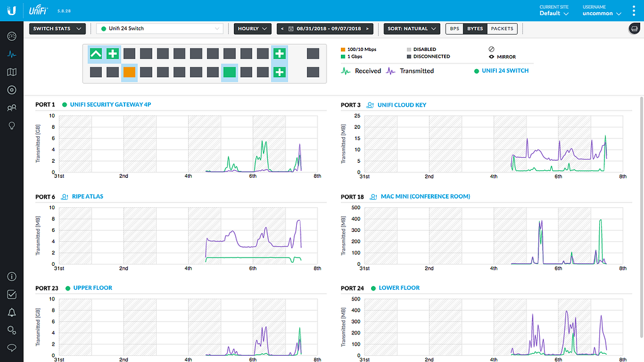Click the Disabled legend swatch
This screenshot has height=362, width=644.
pyautogui.click(x=409, y=49)
